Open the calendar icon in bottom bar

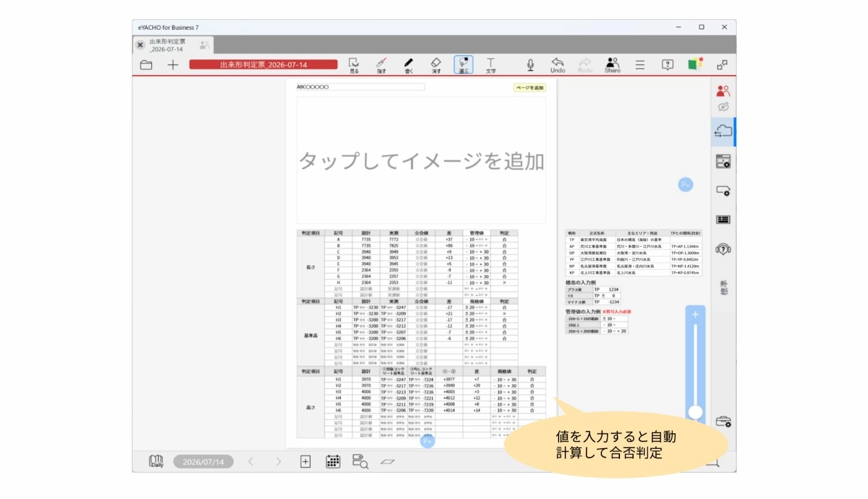point(333,461)
